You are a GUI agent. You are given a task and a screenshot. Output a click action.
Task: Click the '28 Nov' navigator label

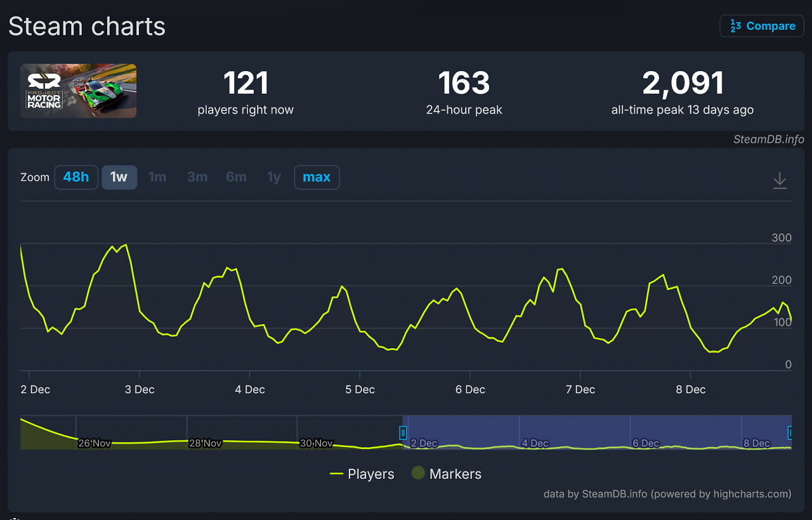[x=206, y=443]
